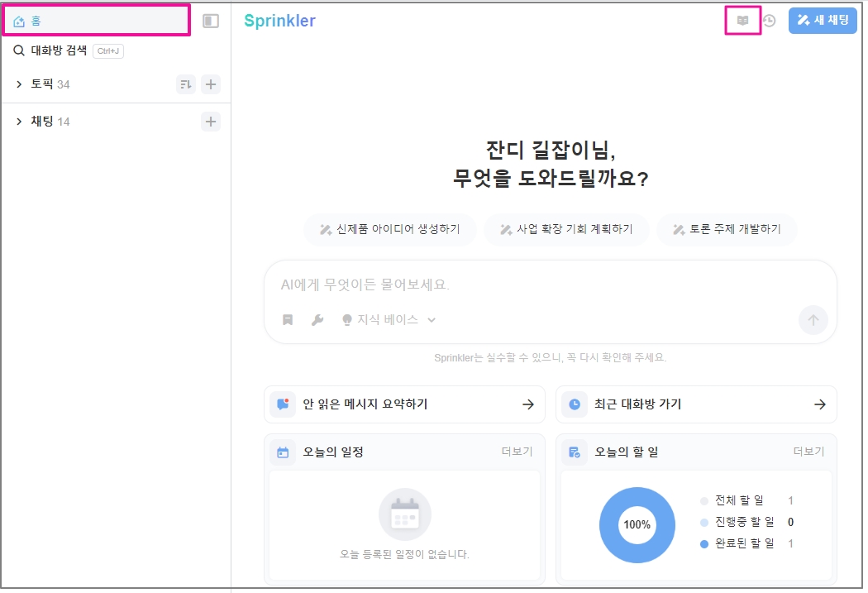Click the AI prompt input field
Image resolution: width=868 pixels, height=593 pixels.
(x=550, y=285)
